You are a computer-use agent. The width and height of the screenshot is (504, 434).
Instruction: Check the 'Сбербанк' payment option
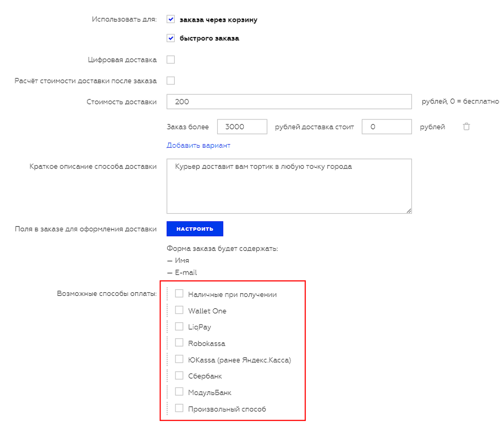179,375
